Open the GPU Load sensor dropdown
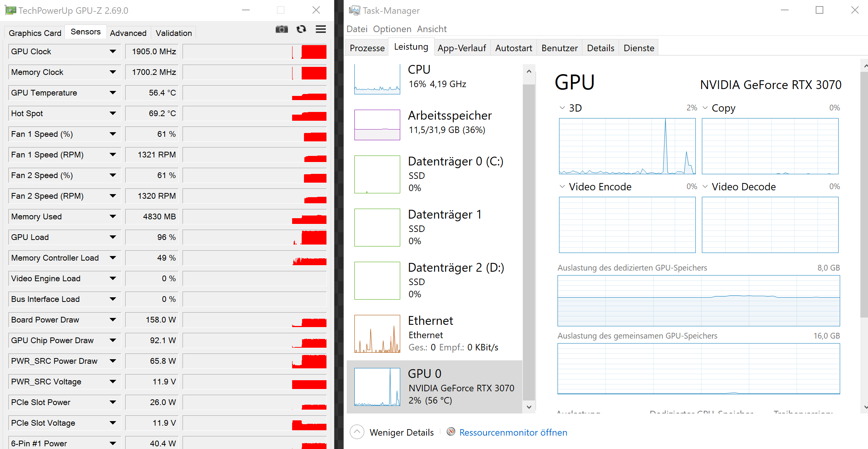The image size is (868, 449). 113,237
